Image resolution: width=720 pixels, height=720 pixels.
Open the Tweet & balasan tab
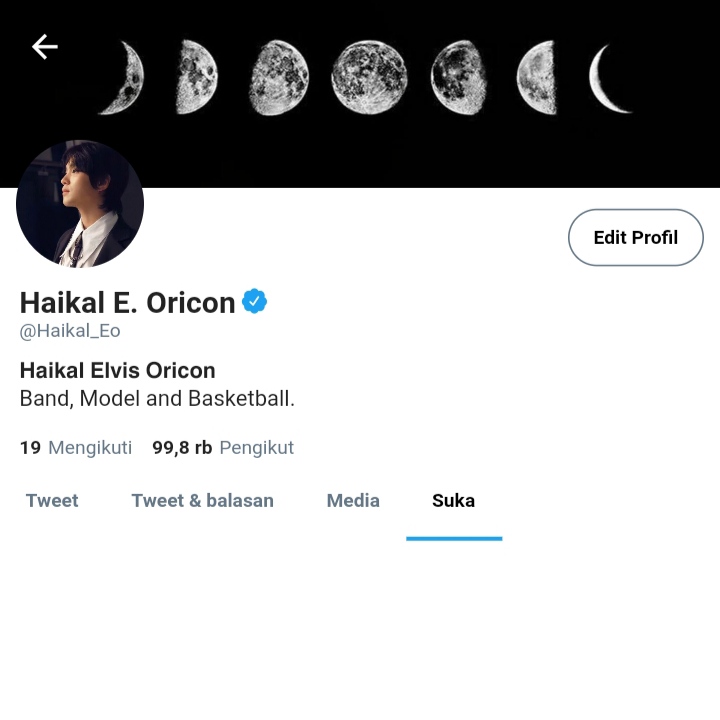(x=202, y=501)
